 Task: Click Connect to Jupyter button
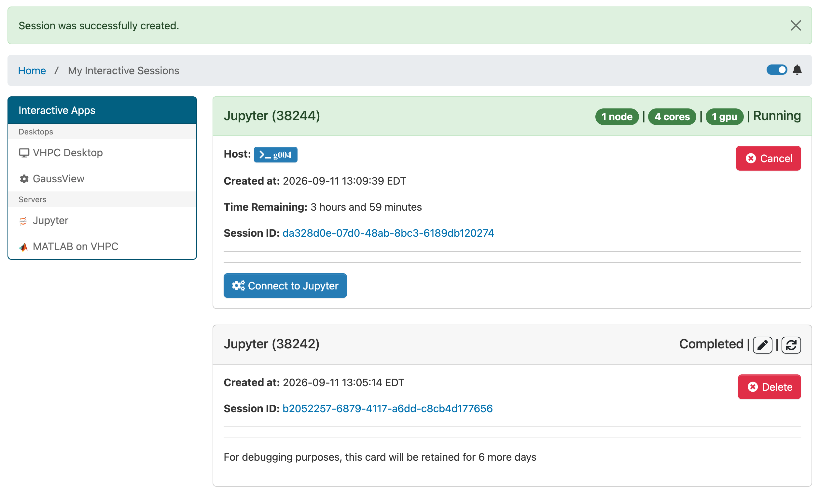285,286
